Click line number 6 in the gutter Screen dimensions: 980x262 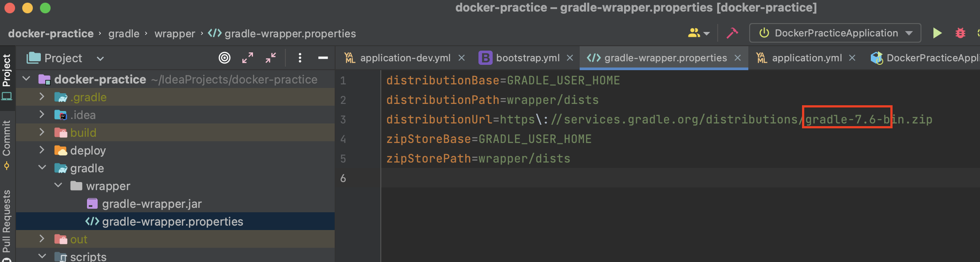point(343,178)
